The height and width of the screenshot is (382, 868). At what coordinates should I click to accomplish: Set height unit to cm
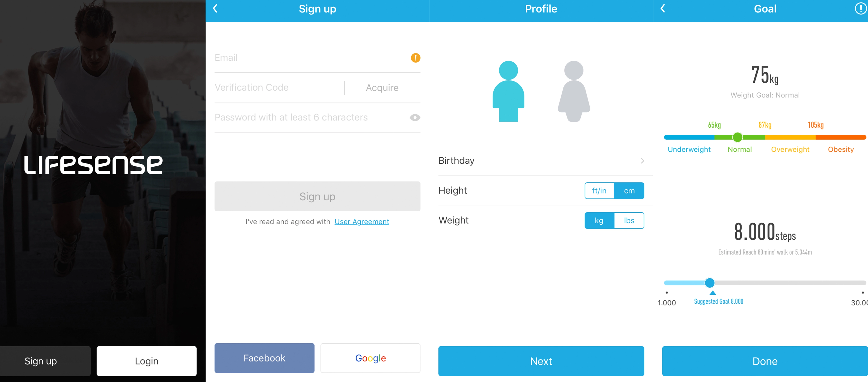(x=629, y=191)
